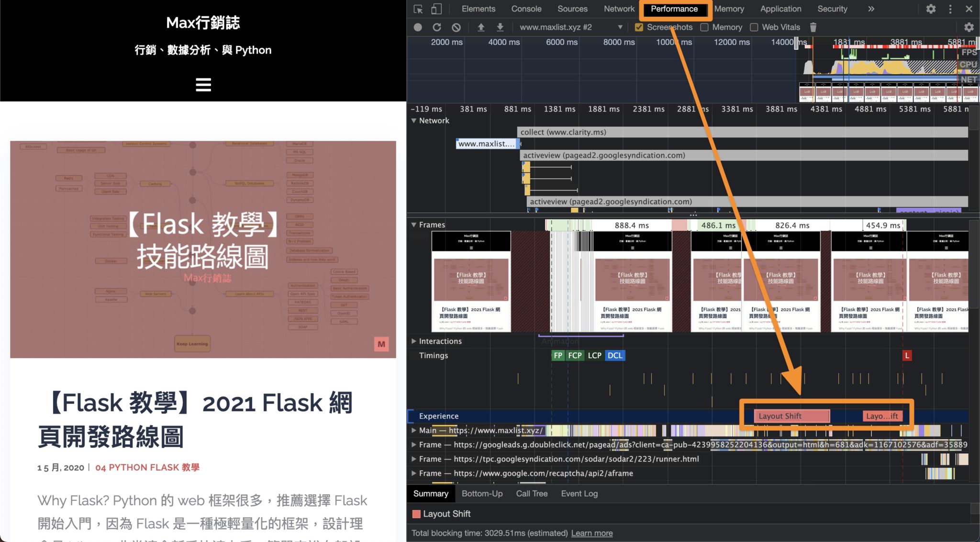Viewport: 980px width, 542px height.
Task: Open the Application tab
Action: click(780, 9)
